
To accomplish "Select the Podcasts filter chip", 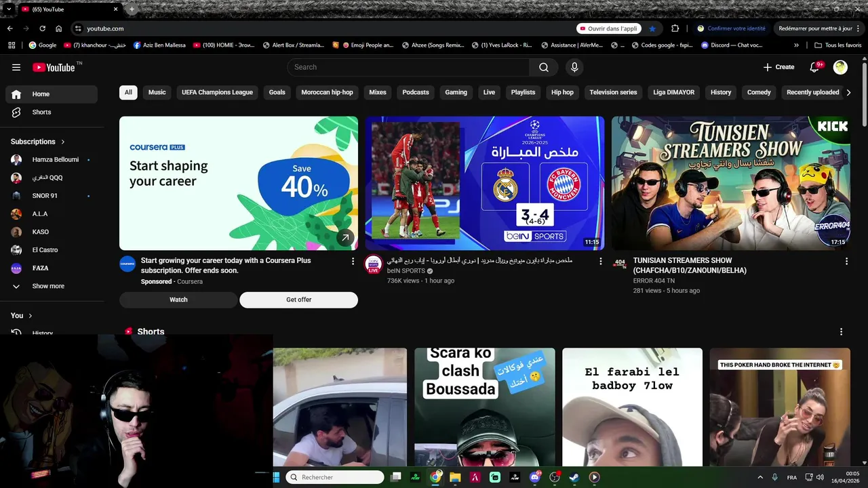I will [416, 92].
